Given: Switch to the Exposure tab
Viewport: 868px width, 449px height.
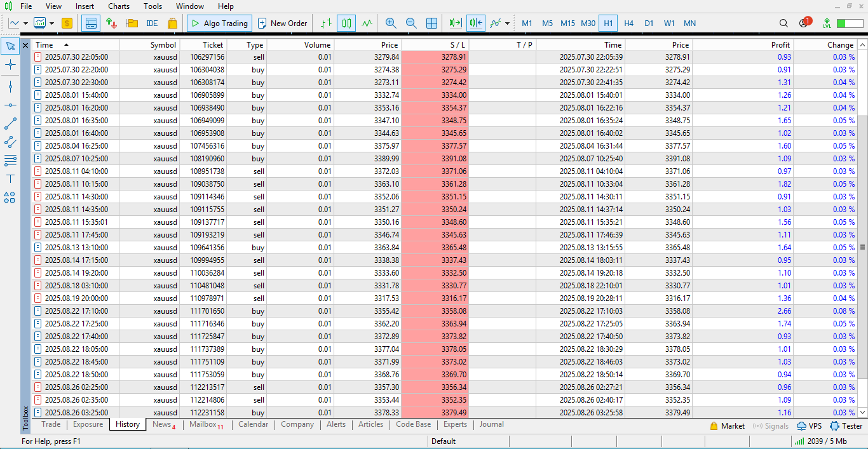Looking at the screenshot, I should tap(88, 424).
